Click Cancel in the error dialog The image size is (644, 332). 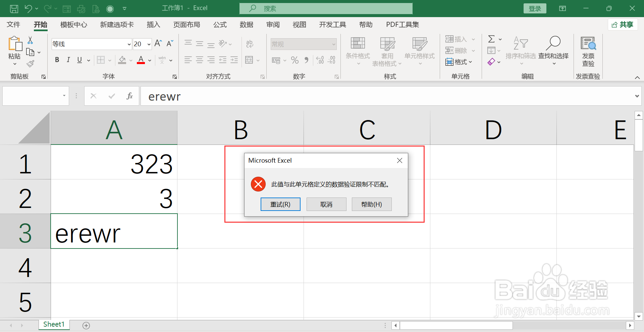pyautogui.click(x=326, y=204)
